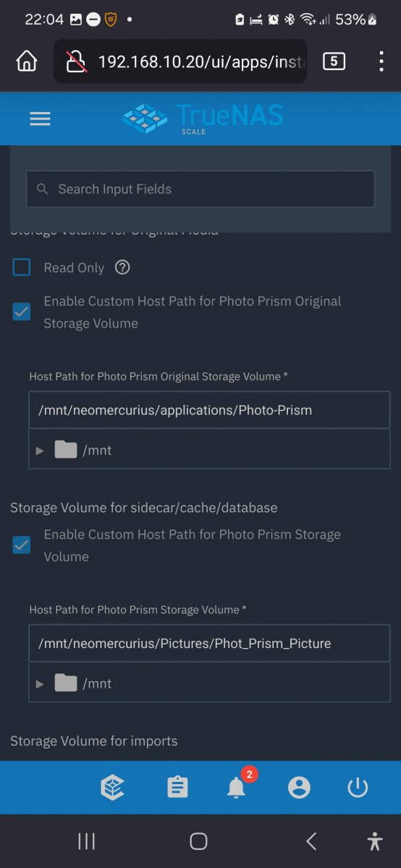Uncheck Enable Custom Host Path for Original Storage
This screenshot has height=868, width=401.
pos(22,312)
